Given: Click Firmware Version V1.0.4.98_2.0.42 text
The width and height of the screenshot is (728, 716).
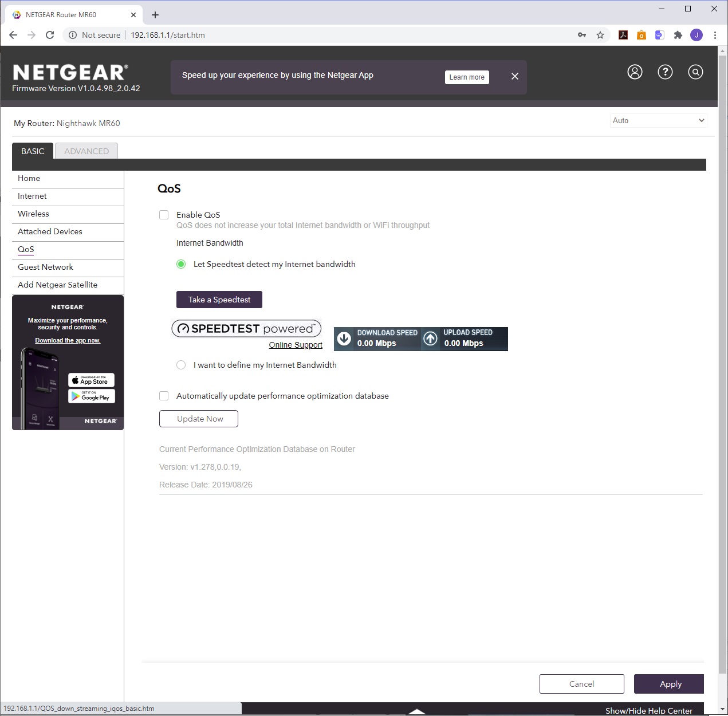Looking at the screenshot, I should click(76, 88).
